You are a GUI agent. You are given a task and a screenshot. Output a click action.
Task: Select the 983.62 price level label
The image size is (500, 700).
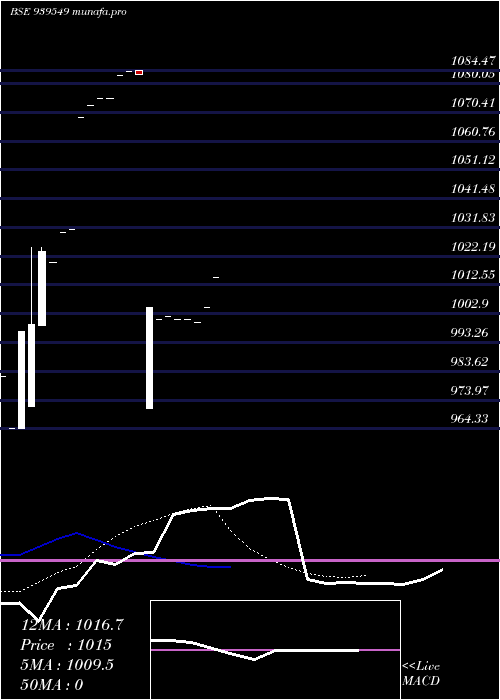[x=470, y=362]
